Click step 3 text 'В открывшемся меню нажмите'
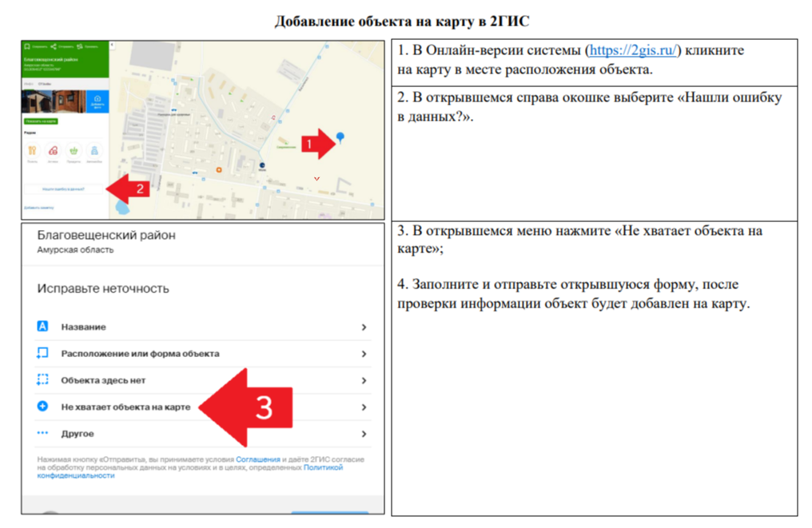 pos(511,231)
